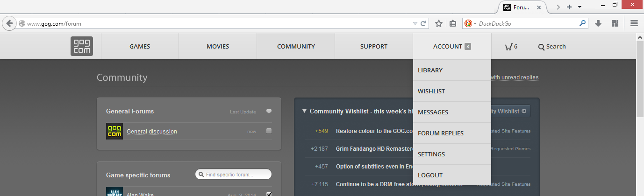Open the General discussion forum link

(152, 132)
